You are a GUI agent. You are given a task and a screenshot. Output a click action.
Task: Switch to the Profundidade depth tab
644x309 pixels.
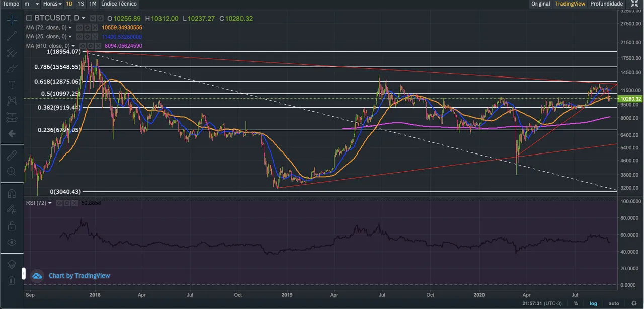click(x=607, y=4)
